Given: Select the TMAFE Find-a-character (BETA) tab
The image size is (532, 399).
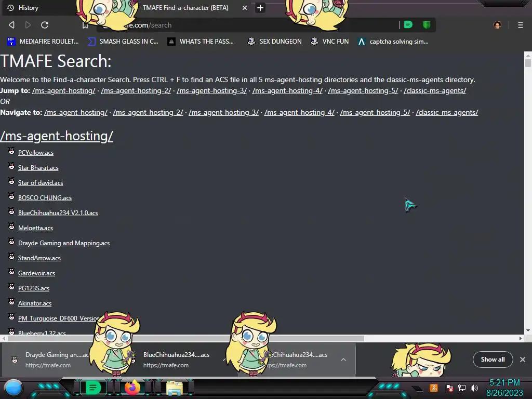Looking at the screenshot, I should (x=185, y=7).
